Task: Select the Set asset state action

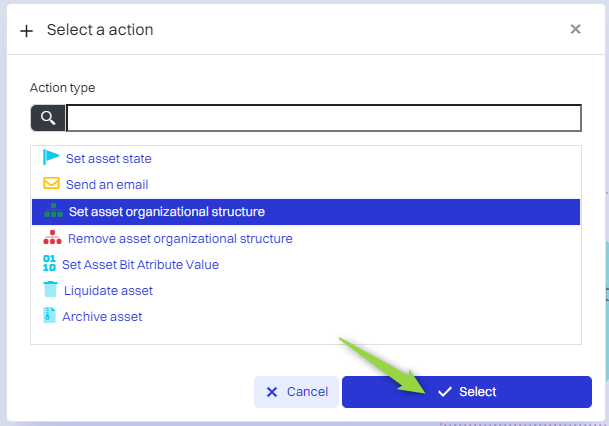Action: click(x=109, y=158)
